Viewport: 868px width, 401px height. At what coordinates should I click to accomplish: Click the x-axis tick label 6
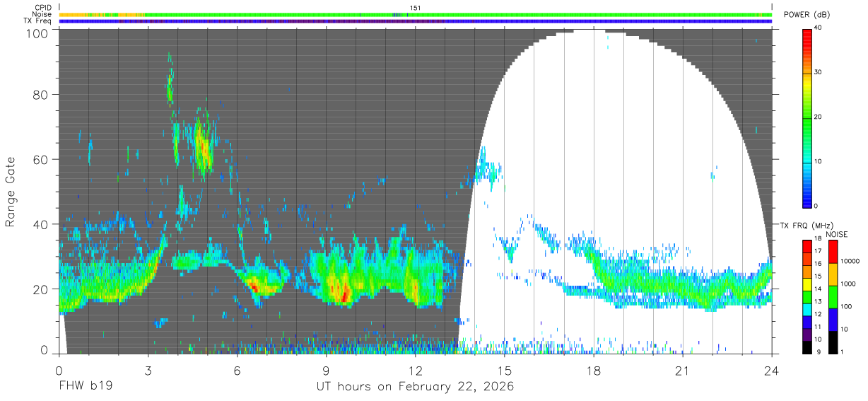coord(237,371)
